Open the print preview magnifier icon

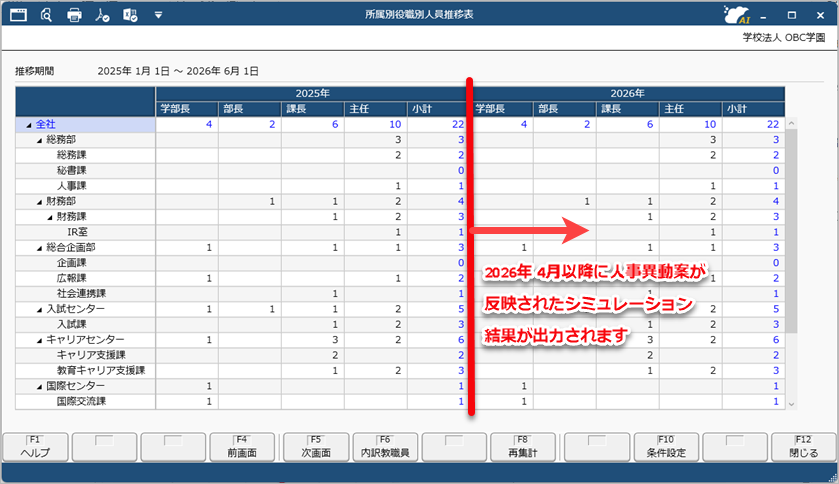(46, 14)
